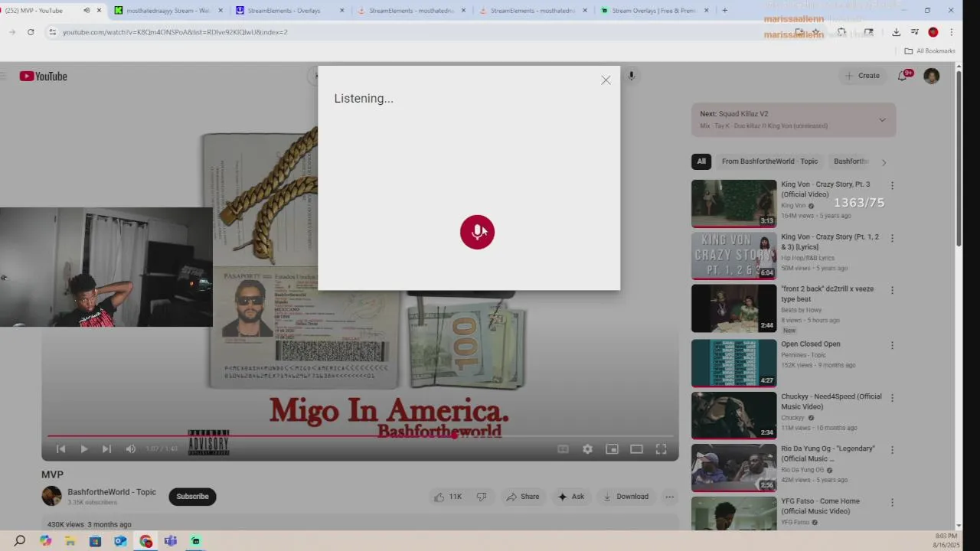
Task: Subscribe to the BashfortheWorld - Topic channel
Action: click(x=192, y=497)
